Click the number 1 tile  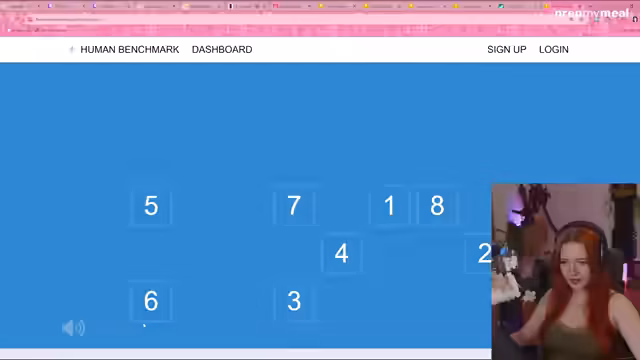pos(389,206)
